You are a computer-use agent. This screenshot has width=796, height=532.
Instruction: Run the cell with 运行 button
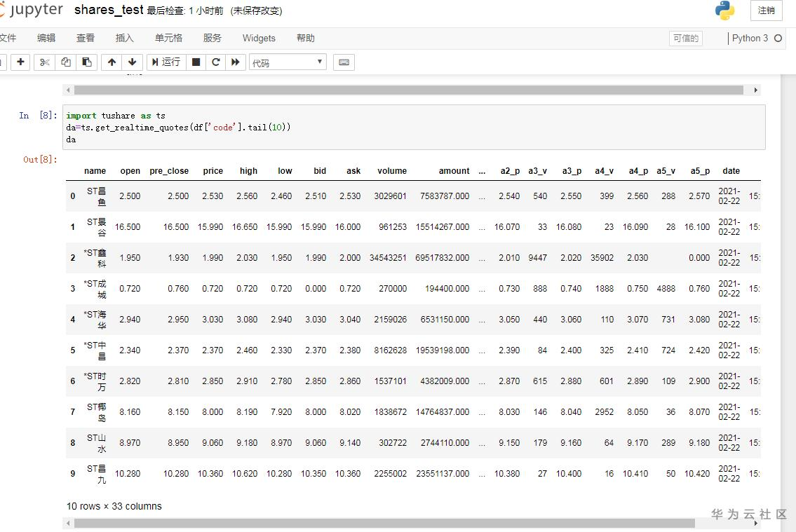(x=166, y=62)
